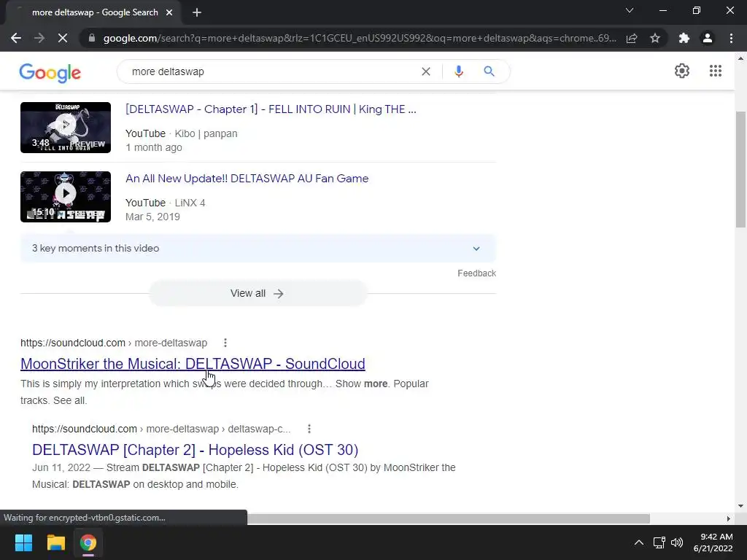Open Chrome three-dot menu
This screenshot has width=747, height=560.
731,38
